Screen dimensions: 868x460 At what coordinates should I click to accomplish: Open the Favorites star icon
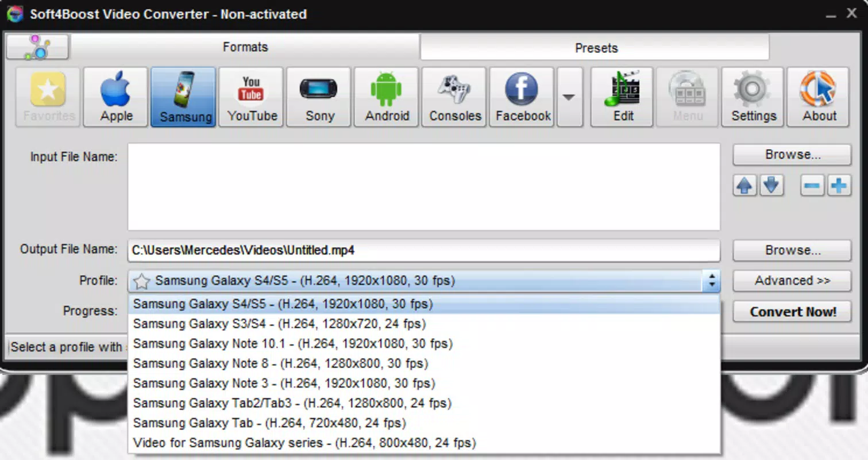point(48,97)
